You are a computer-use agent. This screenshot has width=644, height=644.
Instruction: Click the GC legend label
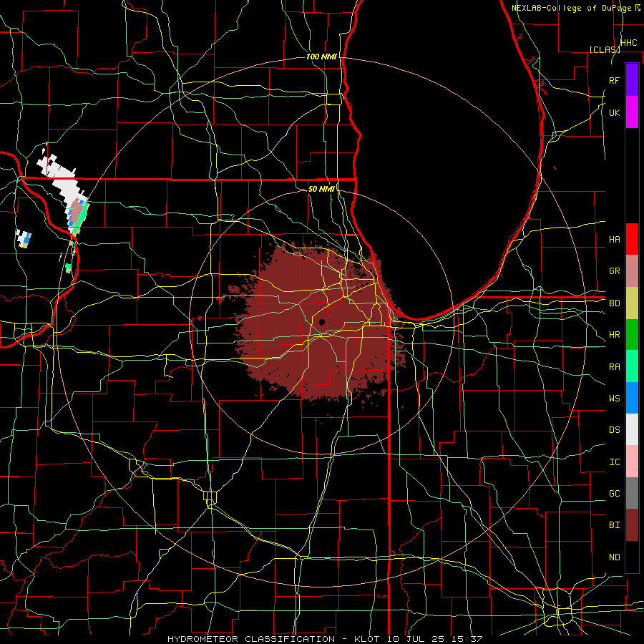click(x=614, y=493)
